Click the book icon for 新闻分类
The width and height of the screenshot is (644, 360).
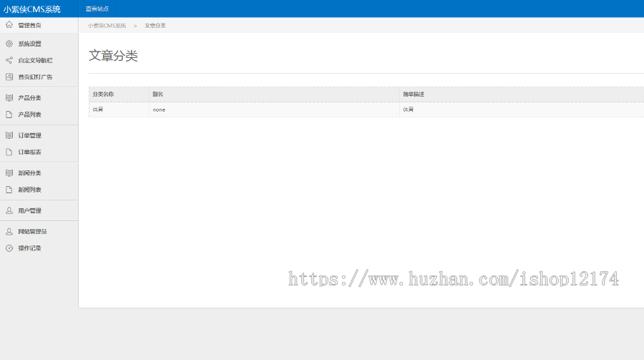[9, 173]
